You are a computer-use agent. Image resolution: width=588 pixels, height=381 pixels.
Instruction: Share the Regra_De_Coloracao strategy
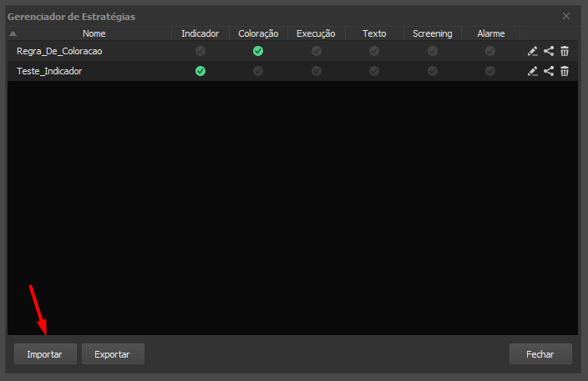[x=549, y=51]
